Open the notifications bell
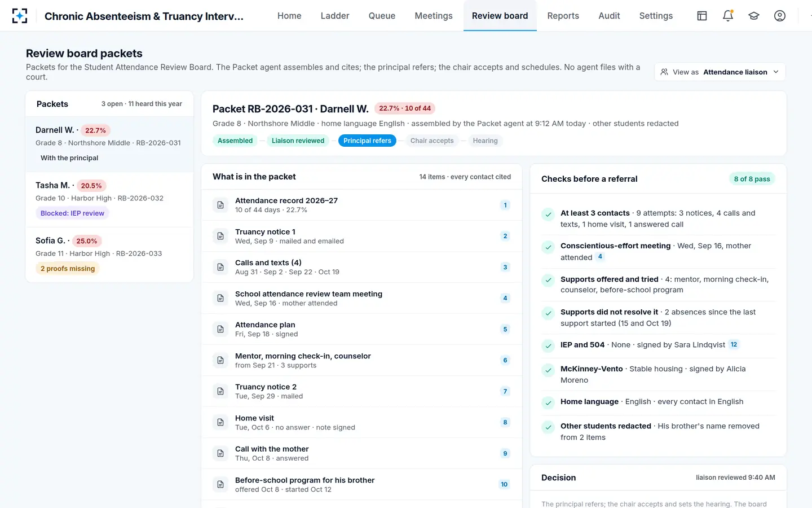The height and width of the screenshot is (508, 812). pyautogui.click(x=728, y=16)
